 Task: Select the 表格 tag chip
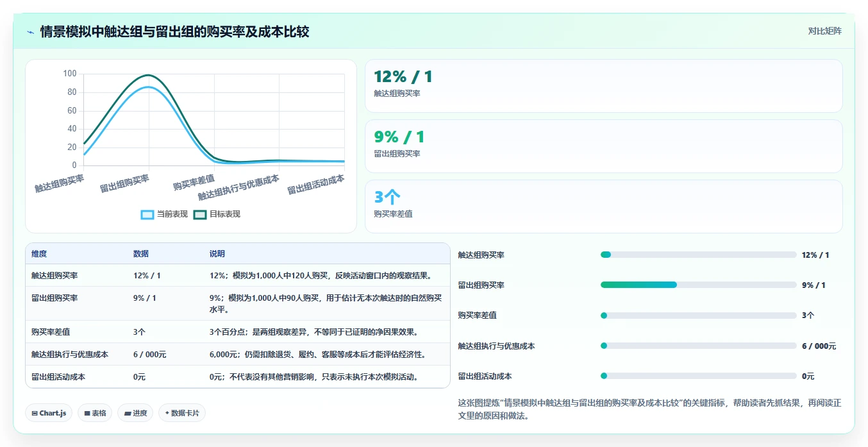click(95, 413)
